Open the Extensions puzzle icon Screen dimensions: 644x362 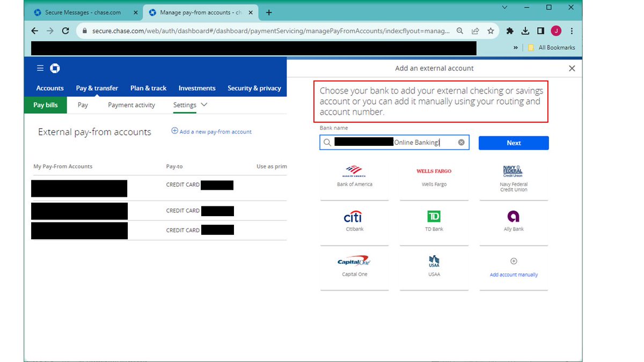(x=510, y=31)
